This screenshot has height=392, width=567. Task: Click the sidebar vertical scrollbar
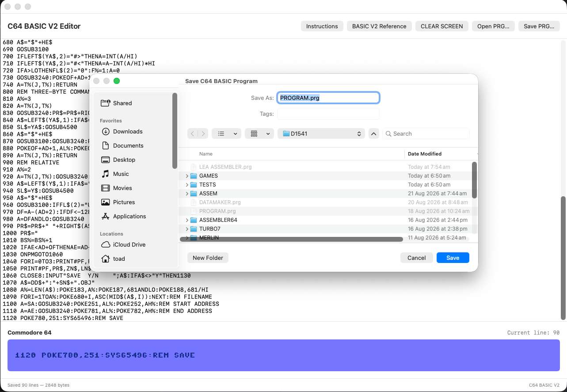tap(175, 130)
